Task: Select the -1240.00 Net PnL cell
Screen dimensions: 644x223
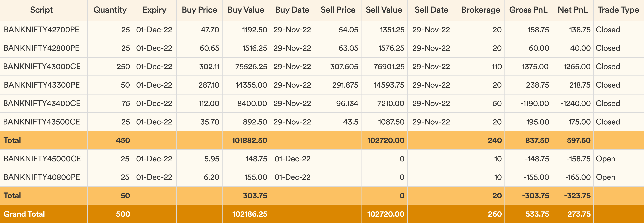Action: pos(576,103)
